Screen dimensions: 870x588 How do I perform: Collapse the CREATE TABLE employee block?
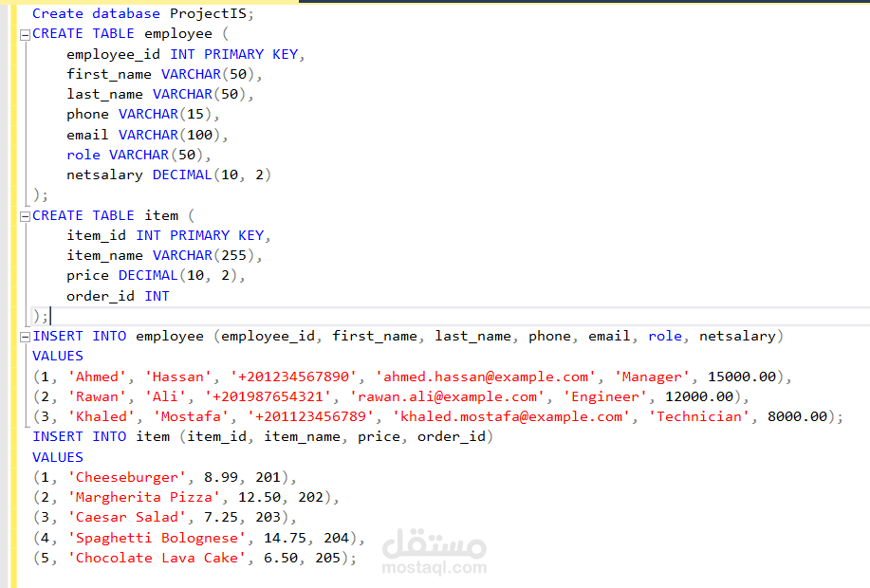pos(25,35)
